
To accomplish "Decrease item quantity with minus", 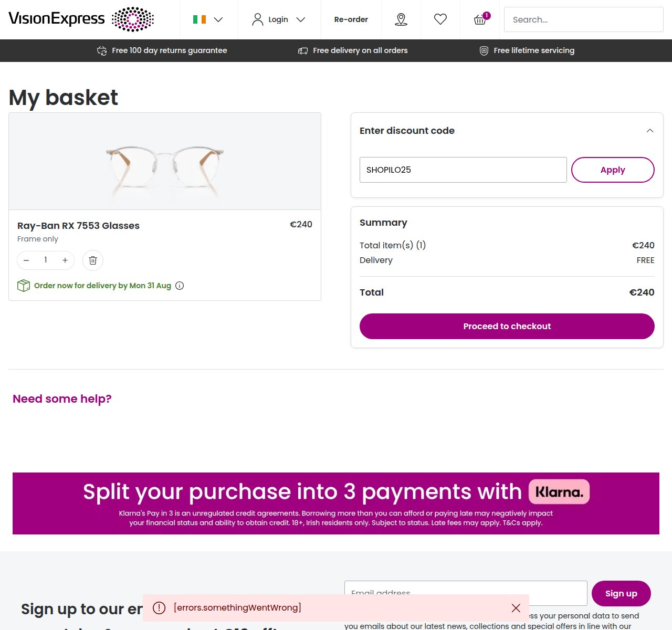I will (26, 260).
